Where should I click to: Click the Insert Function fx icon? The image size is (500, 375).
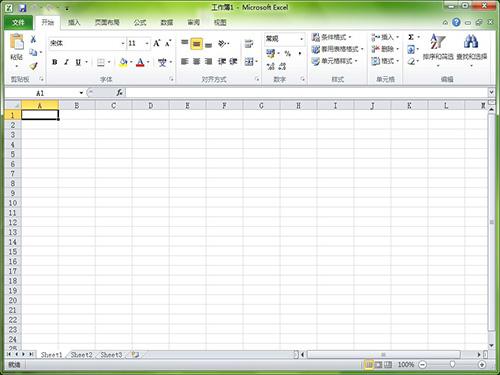point(119,93)
